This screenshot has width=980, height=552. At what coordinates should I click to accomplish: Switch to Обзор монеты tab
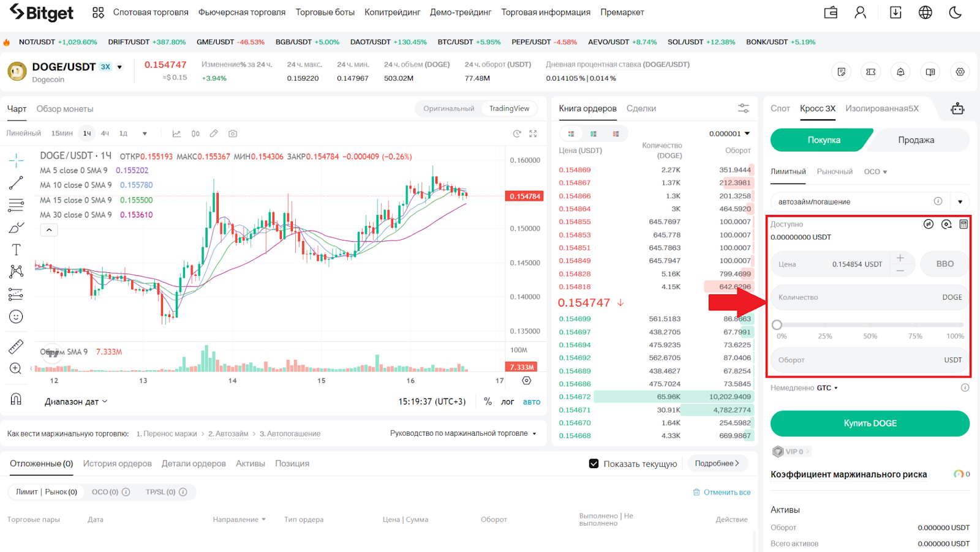pyautogui.click(x=65, y=109)
